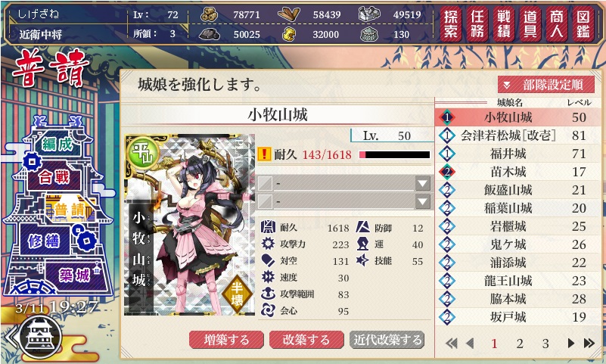Screen dimensions: 606x364
Task: Go to page 2 of castle list
Action: pyautogui.click(x=520, y=343)
